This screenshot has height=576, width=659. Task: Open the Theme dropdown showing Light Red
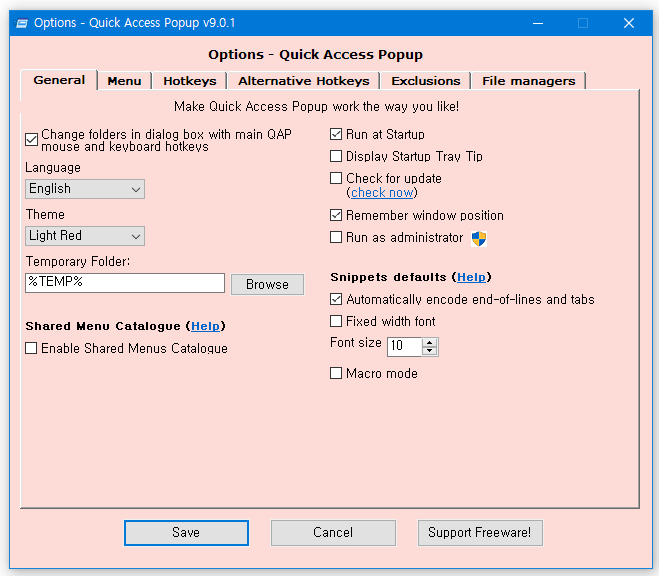pyautogui.click(x=85, y=236)
